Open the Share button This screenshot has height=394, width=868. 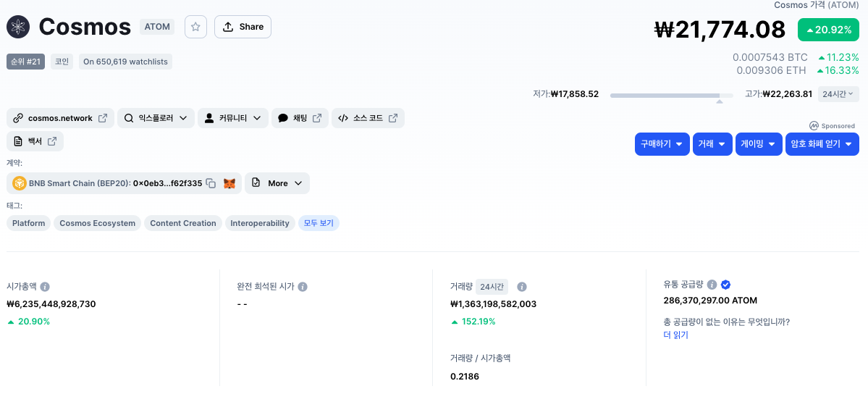click(243, 27)
